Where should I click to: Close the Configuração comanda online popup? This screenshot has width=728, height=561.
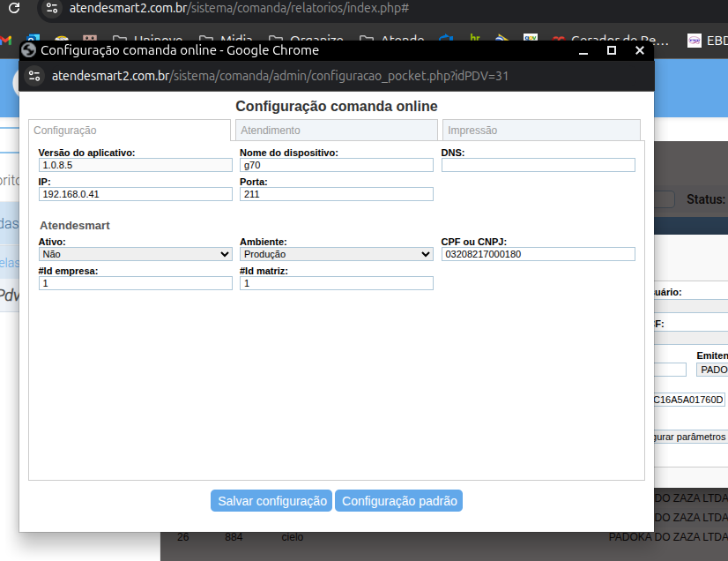coord(640,50)
